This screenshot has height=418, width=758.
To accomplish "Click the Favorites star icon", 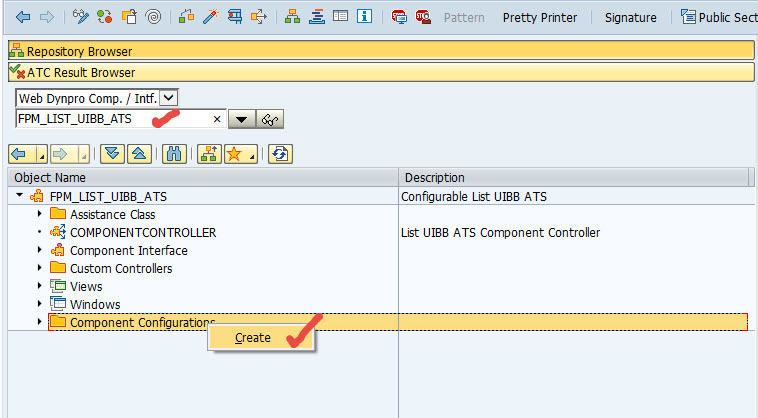I will pyautogui.click(x=234, y=154).
